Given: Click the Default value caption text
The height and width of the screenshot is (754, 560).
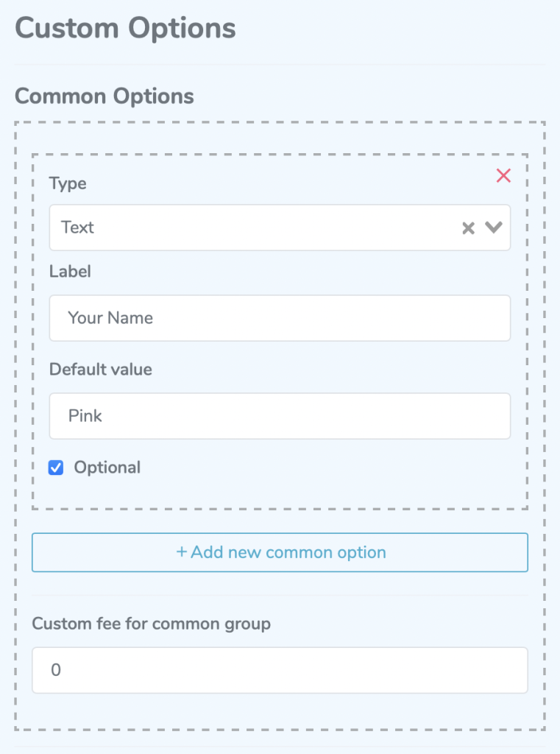Looking at the screenshot, I should (x=101, y=370).
